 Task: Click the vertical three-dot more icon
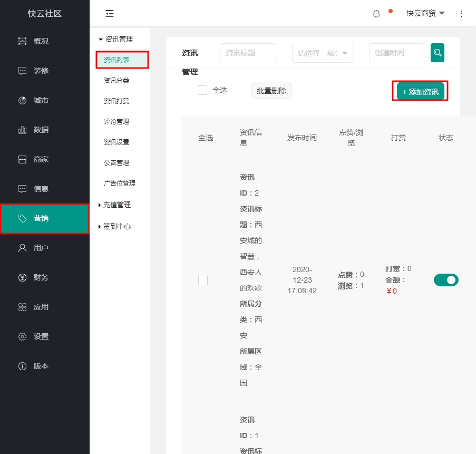point(461,14)
